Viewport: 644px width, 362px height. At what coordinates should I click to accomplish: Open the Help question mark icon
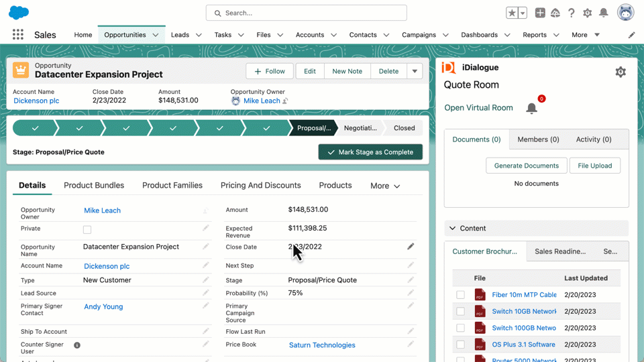(572, 13)
